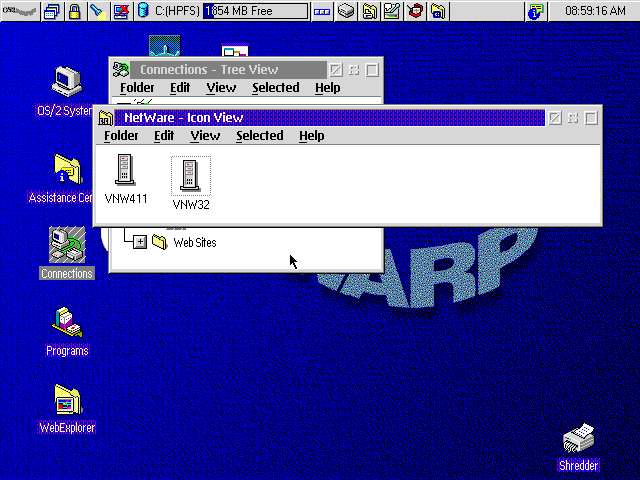This screenshot has width=640, height=480.
Task: Open Edit menu in Connections window
Action: pos(180,88)
